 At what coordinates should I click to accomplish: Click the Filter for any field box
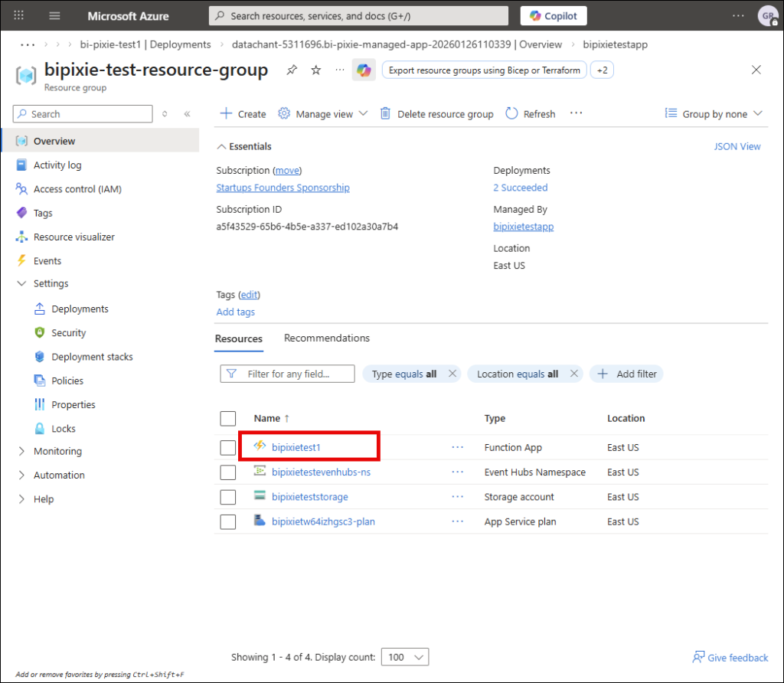pyautogui.click(x=288, y=374)
